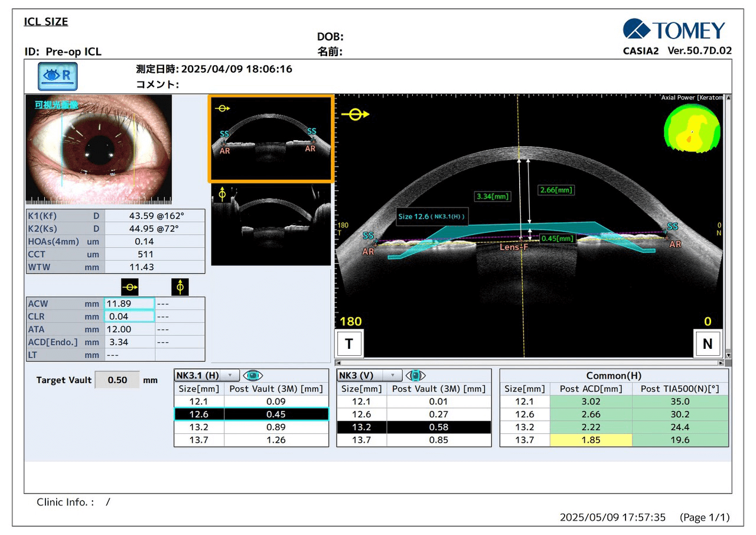Click the temporal T marker box
This screenshot has width=756, height=535.
coord(348,343)
